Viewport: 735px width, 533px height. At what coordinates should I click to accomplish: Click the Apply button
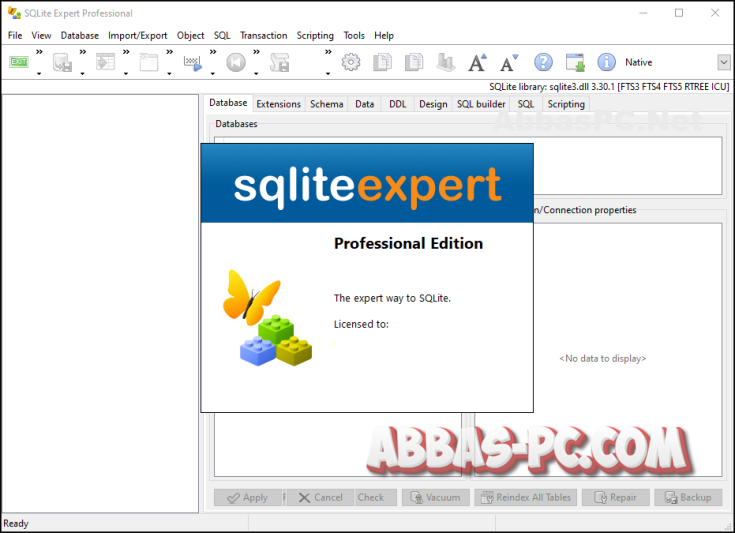coord(248,497)
